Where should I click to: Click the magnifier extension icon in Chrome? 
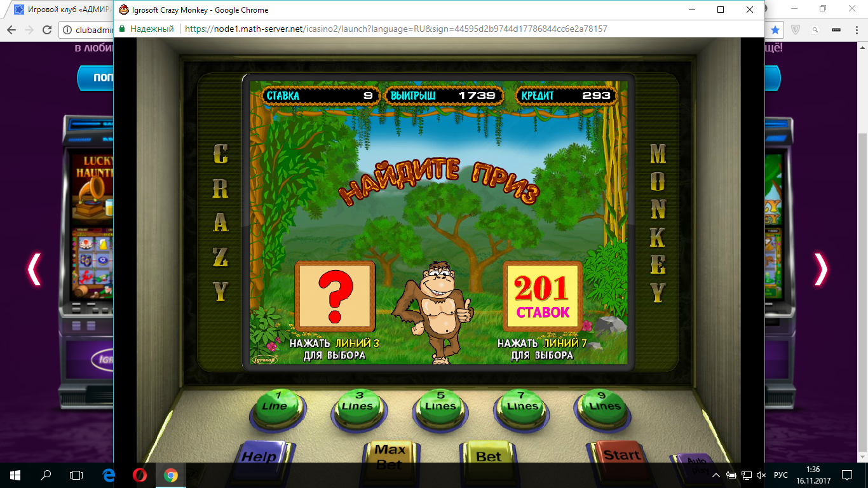(815, 30)
